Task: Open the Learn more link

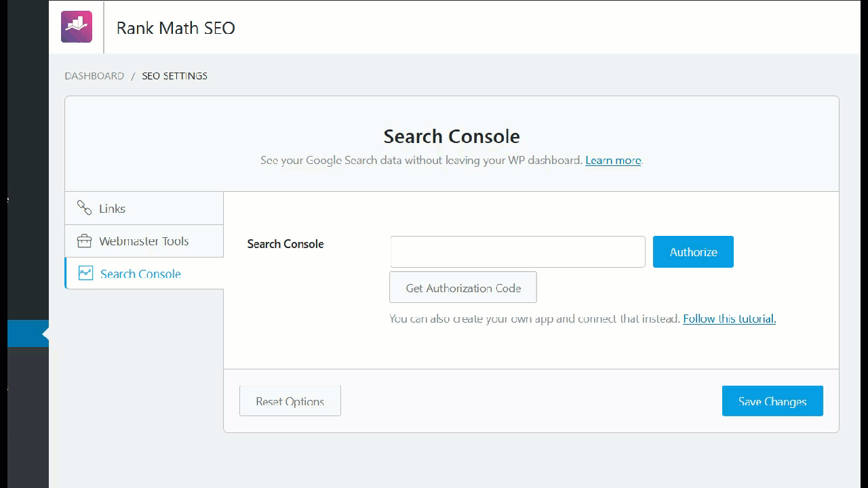Action: [613, 161]
